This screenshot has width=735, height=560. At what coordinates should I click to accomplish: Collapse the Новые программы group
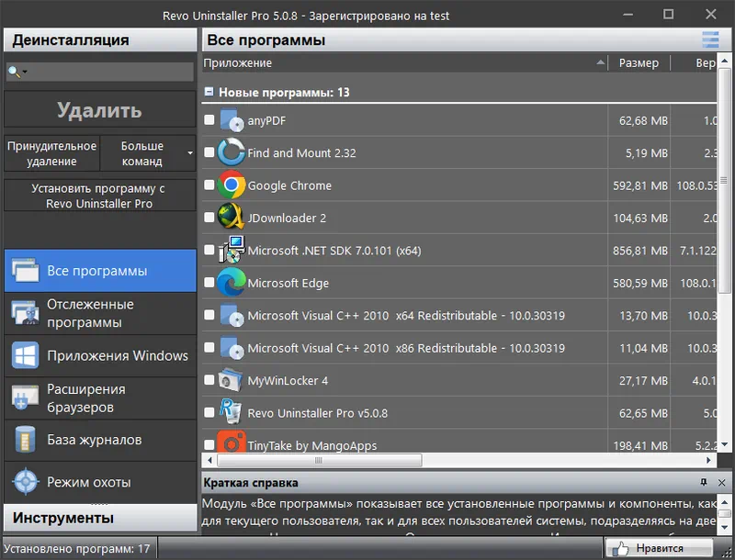(209, 92)
